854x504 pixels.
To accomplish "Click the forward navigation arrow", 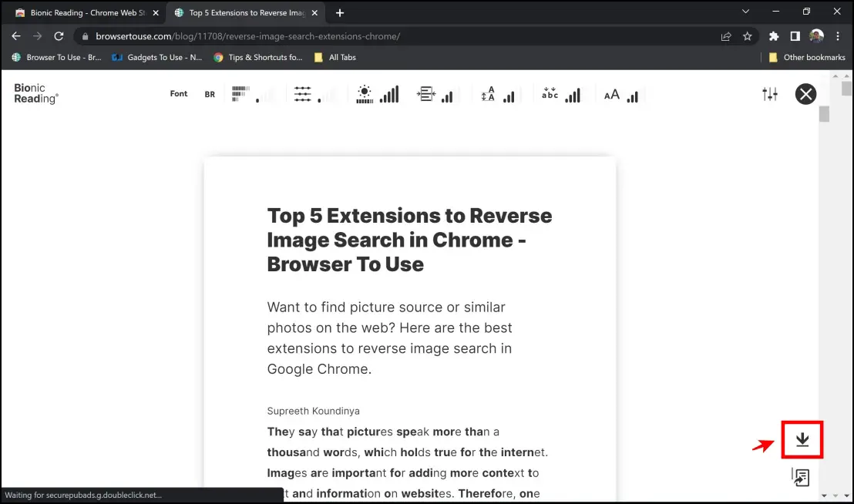I will (x=37, y=36).
